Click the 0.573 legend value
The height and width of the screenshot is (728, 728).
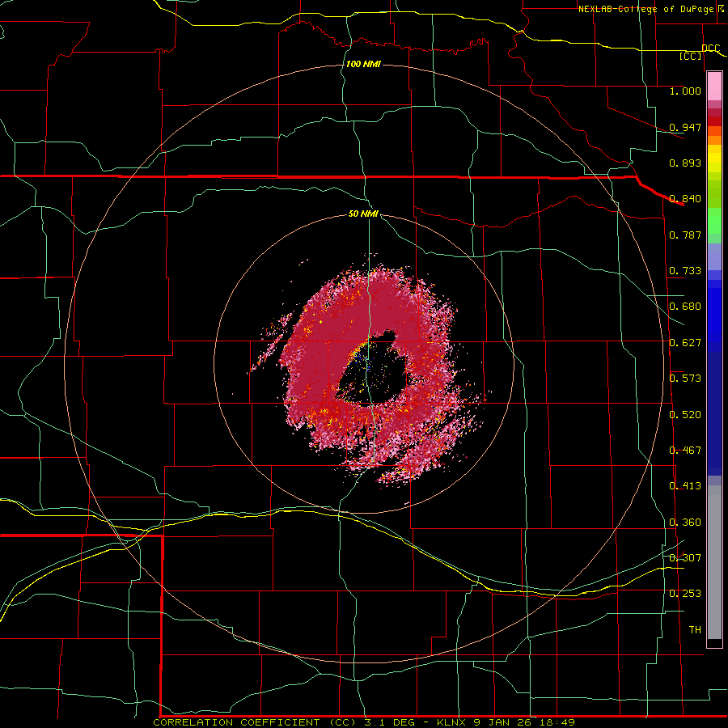point(685,379)
